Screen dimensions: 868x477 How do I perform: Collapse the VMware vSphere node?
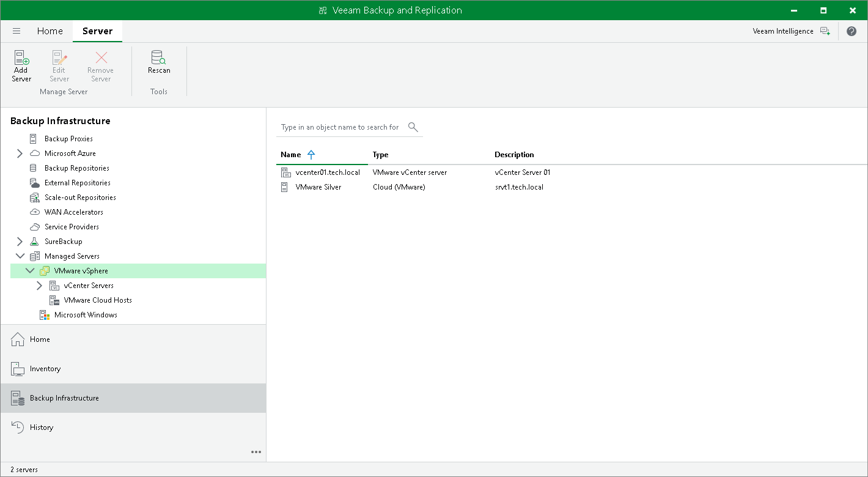(29, 271)
